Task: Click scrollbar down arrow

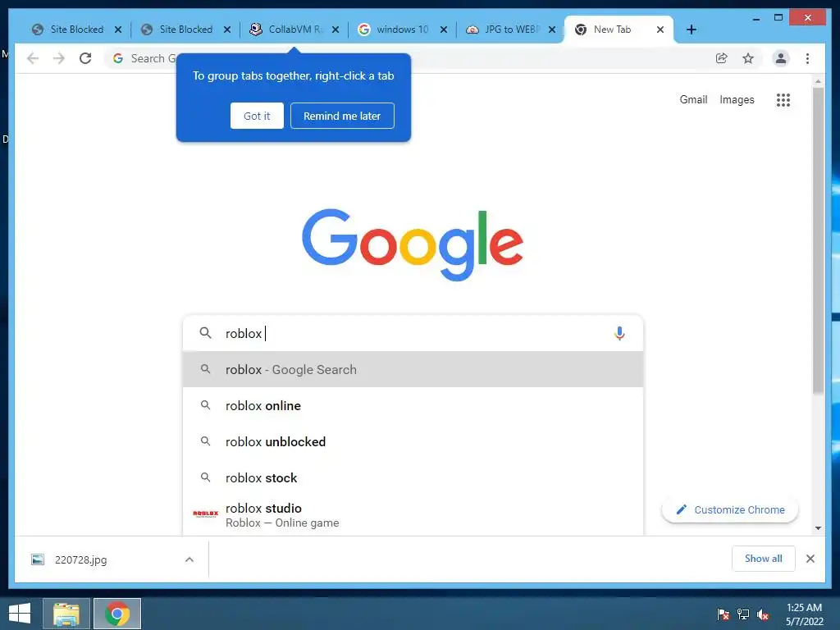Action: coord(818,528)
